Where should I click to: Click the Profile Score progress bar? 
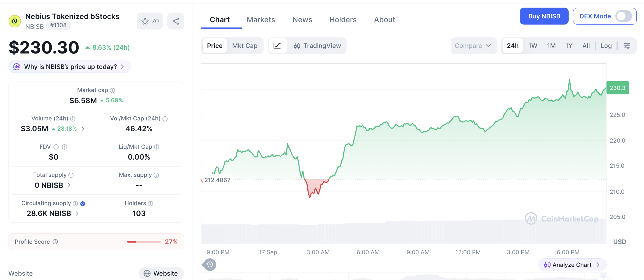point(144,242)
